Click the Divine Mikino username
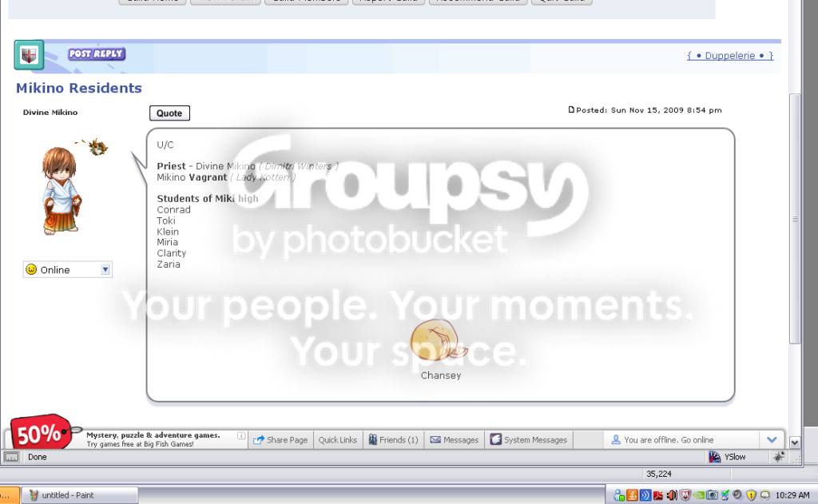The height and width of the screenshot is (504, 818). tap(50, 112)
